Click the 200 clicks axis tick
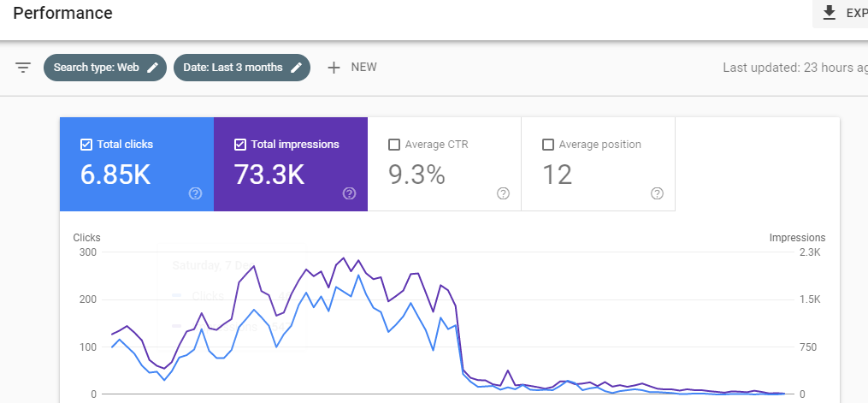 click(87, 299)
